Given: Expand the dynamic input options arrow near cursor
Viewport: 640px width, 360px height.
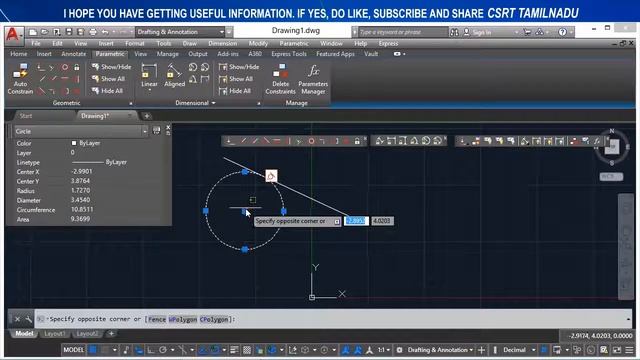Looking at the screenshot, I should click(x=337, y=222).
